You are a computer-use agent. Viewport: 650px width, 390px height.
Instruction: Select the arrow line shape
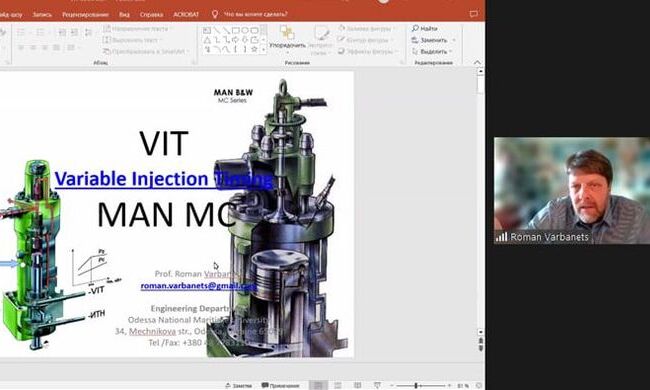click(226, 30)
